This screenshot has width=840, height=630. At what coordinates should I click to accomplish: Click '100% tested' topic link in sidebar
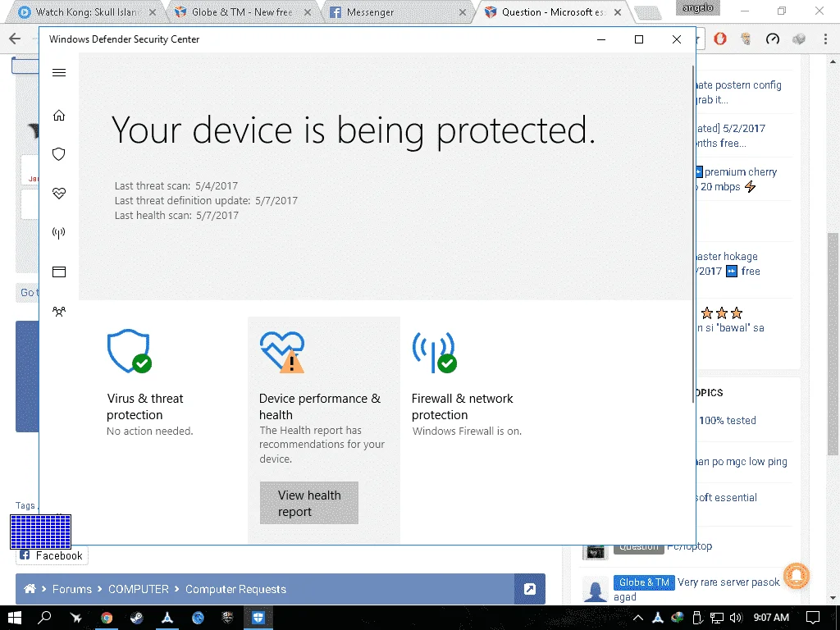click(x=728, y=421)
